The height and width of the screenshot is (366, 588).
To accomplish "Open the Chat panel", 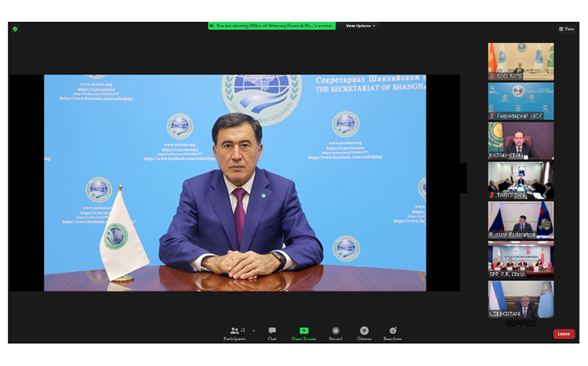I will coord(272,333).
